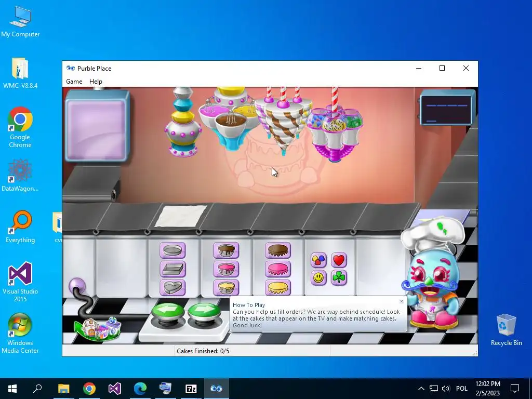Open the taskbar clock 12:02 PM
This screenshot has height=399, width=532.
487,389
